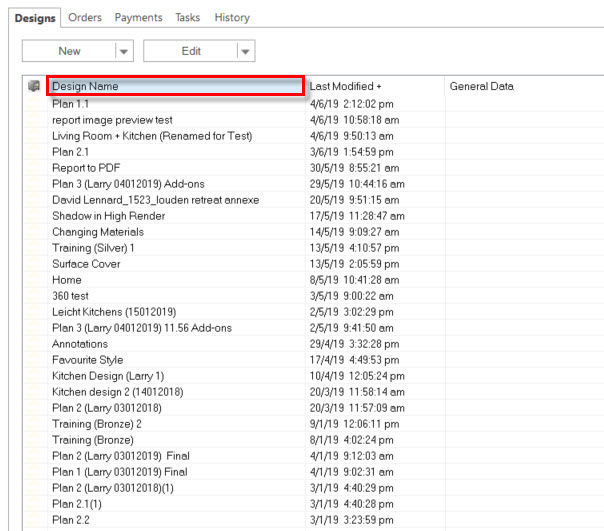Click the New button
This screenshot has height=531, width=604.
click(69, 51)
